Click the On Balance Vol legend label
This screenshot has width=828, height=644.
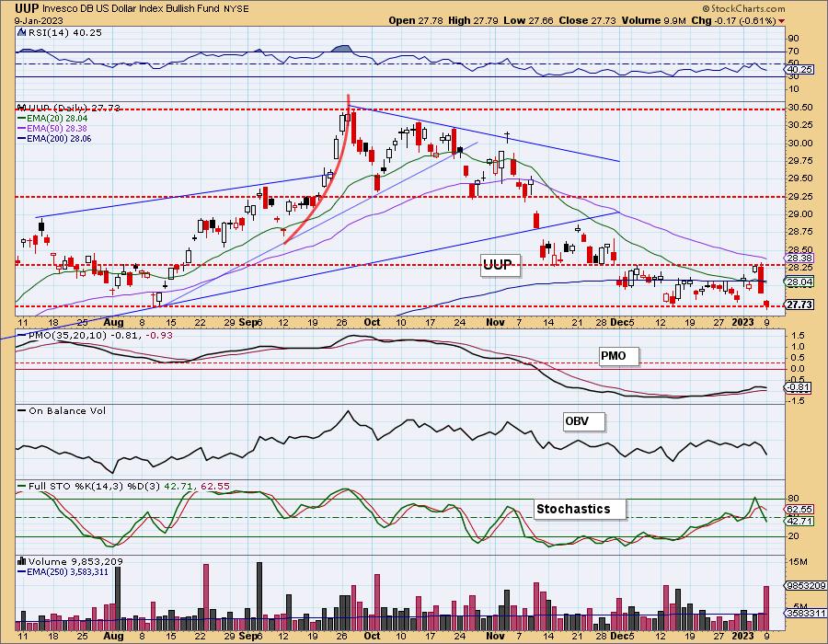[x=67, y=410]
